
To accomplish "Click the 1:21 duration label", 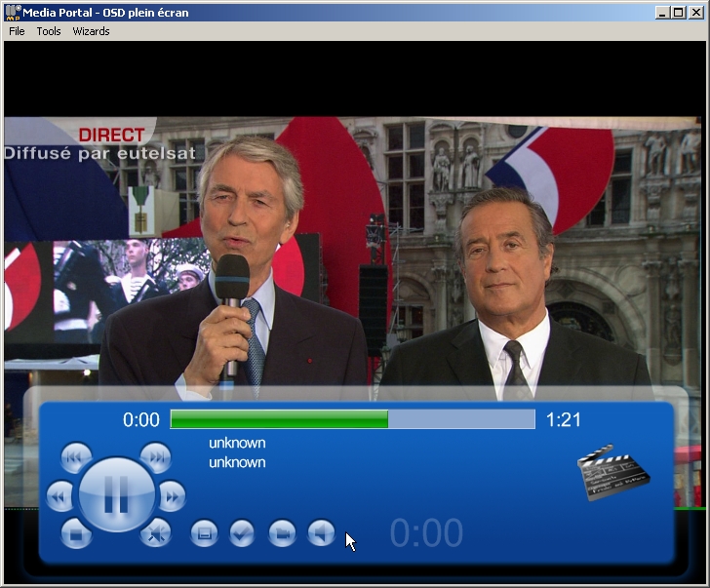I will pos(564,420).
